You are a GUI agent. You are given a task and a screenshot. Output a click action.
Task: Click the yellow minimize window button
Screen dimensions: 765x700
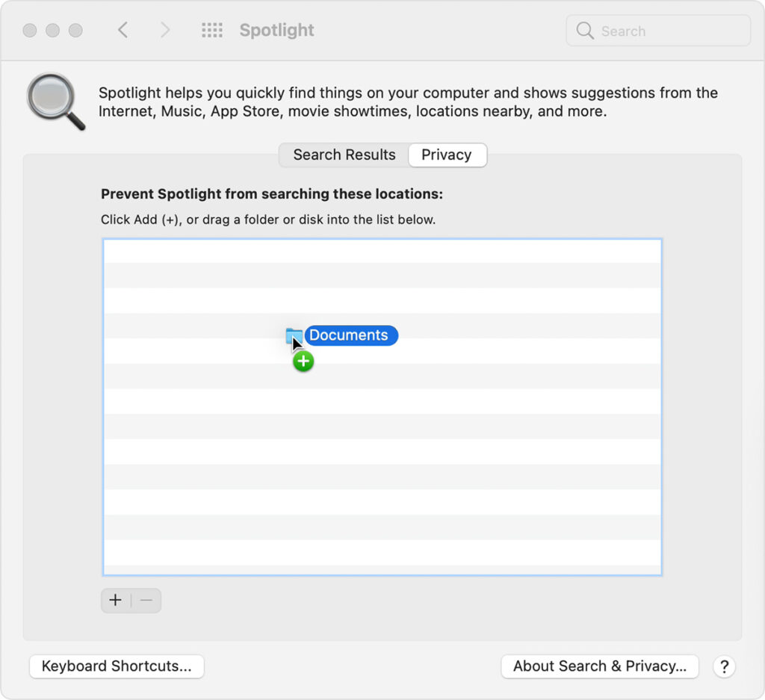(x=51, y=30)
